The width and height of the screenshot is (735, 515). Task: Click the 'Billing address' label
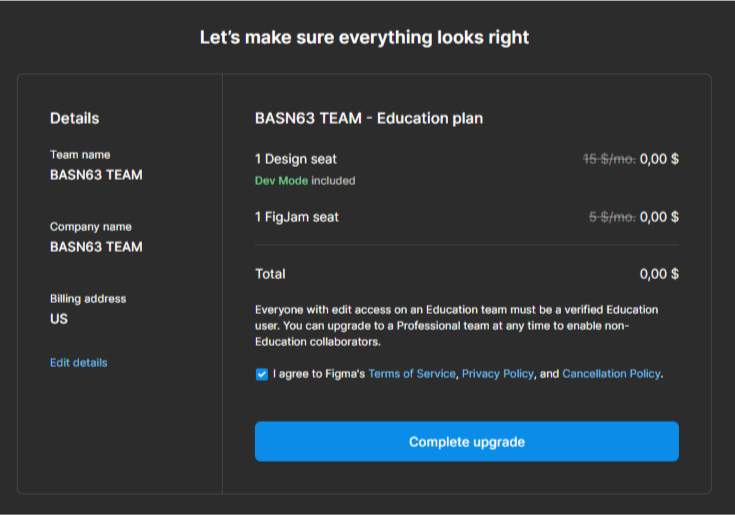[x=88, y=299]
